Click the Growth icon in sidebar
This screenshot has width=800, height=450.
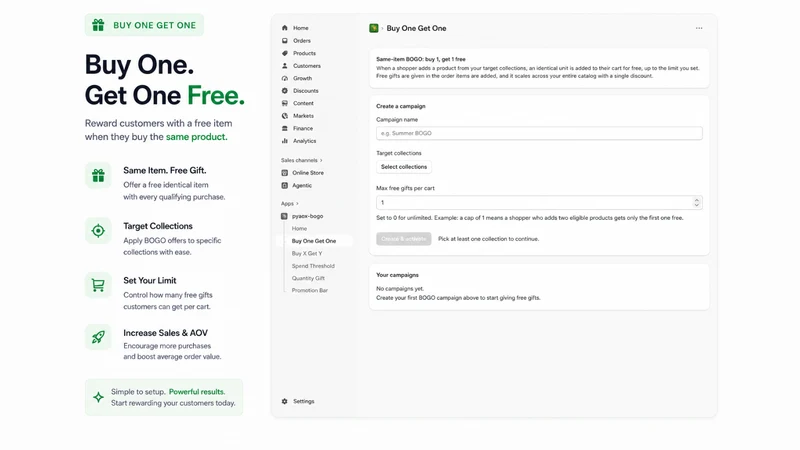click(285, 78)
